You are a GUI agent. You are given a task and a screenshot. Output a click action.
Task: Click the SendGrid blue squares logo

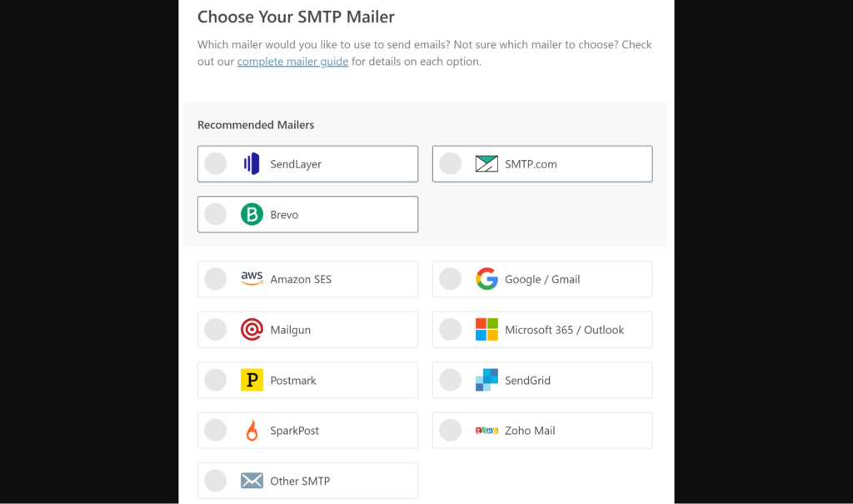click(486, 380)
